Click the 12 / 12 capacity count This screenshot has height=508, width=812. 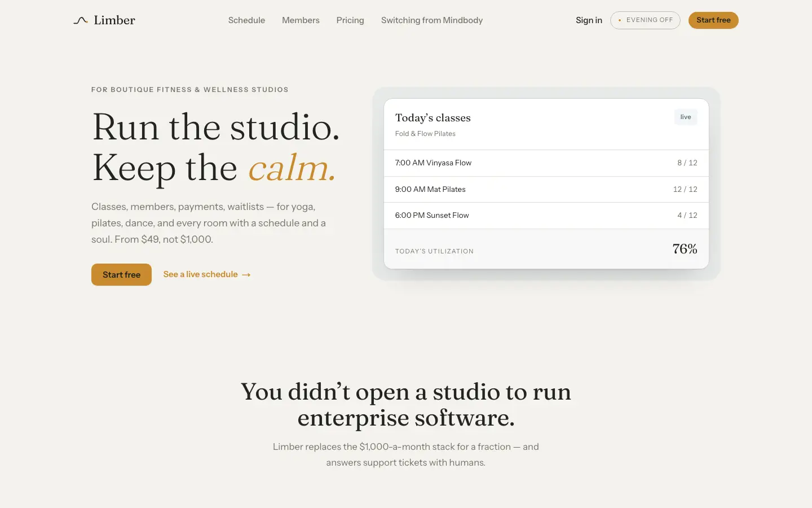click(685, 189)
